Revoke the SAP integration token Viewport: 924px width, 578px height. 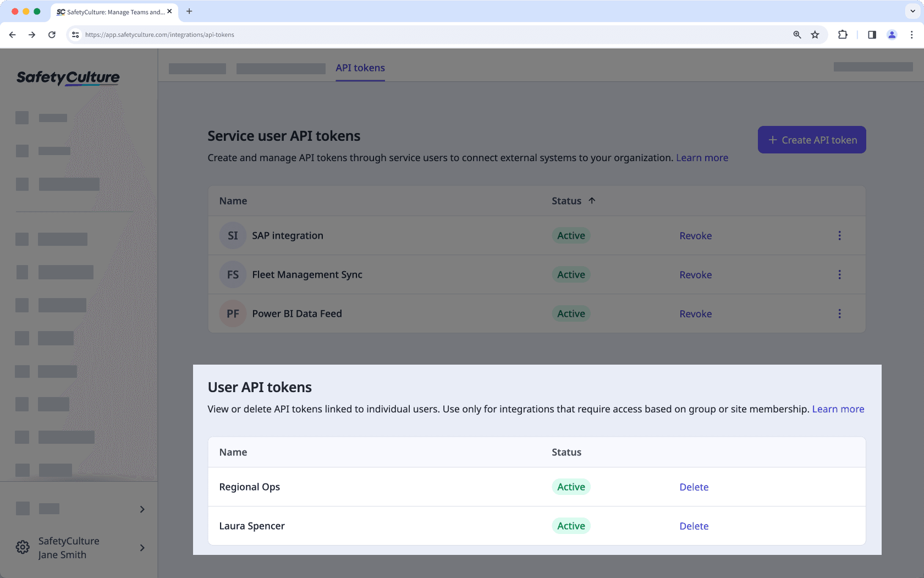[x=695, y=235]
